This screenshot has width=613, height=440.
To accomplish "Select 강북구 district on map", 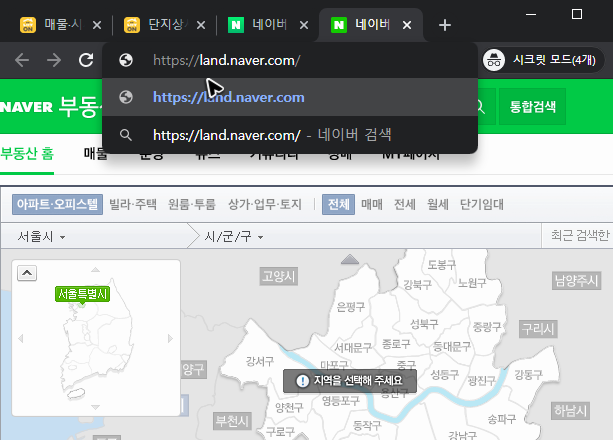I will click(x=418, y=284).
